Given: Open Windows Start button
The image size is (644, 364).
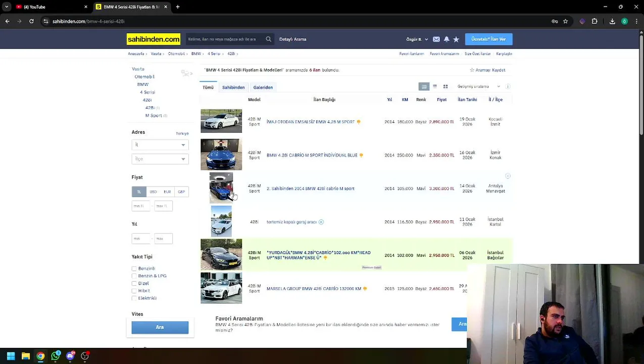Looking at the screenshot, I should pos(11,356).
